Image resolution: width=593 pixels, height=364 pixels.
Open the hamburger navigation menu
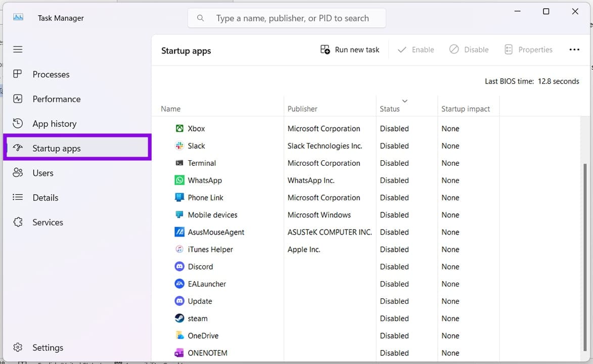[x=18, y=49]
